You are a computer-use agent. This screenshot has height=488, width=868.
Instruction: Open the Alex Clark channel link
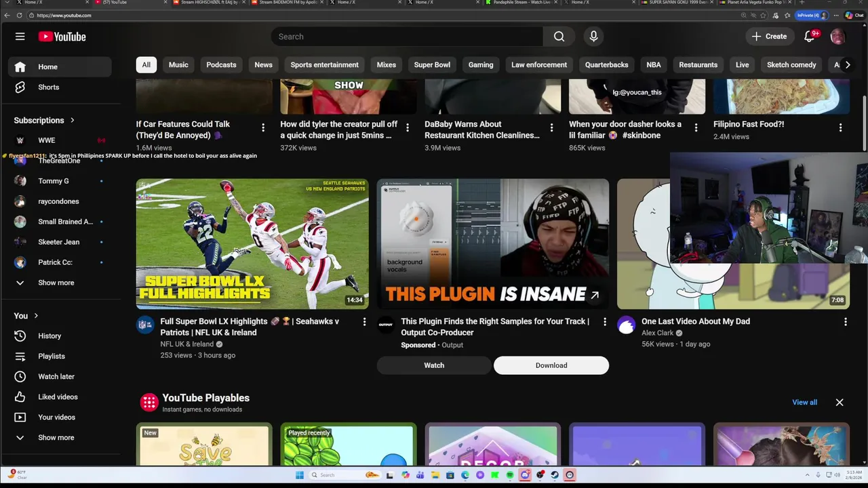point(657,333)
